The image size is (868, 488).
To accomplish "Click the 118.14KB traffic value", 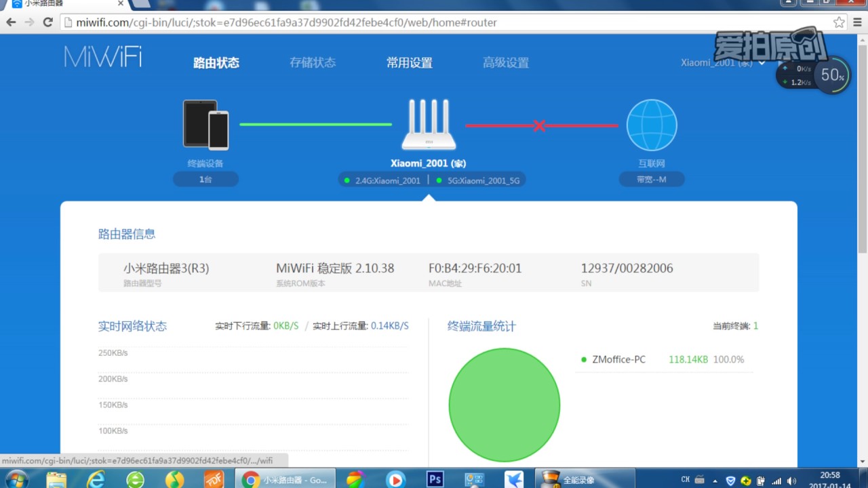I will click(688, 360).
